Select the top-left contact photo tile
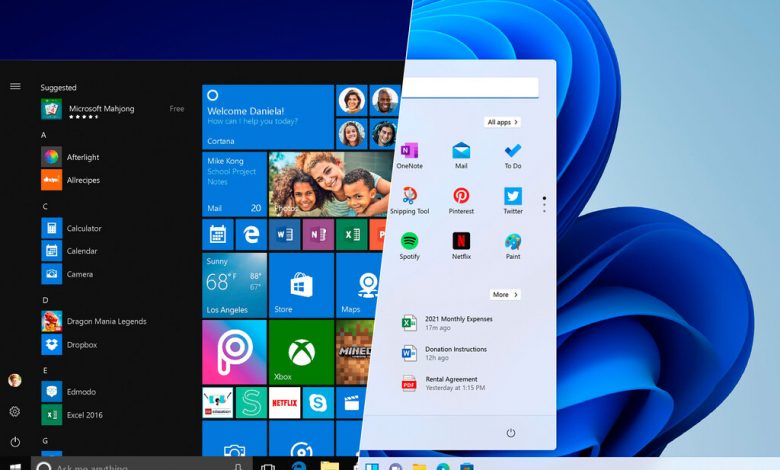Viewport: 780px width, 470px height. pos(352,100)
